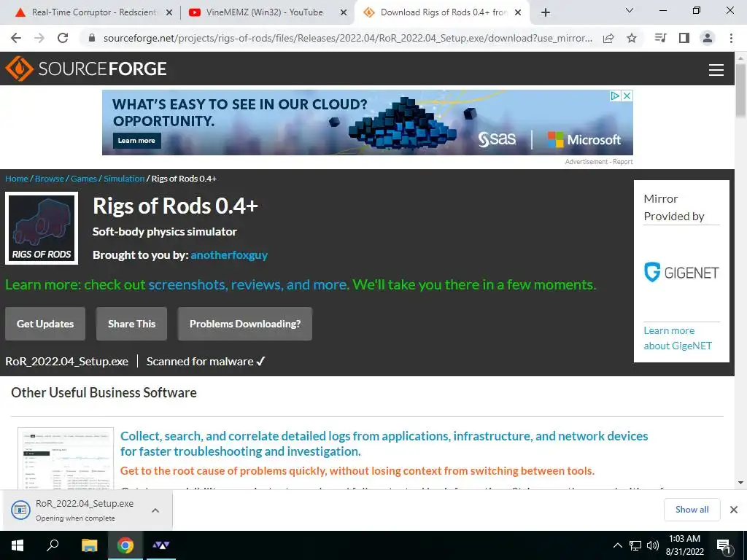The image size is (747, 560).
Task: Click the padlock site info icon
Action: point(92,38)
